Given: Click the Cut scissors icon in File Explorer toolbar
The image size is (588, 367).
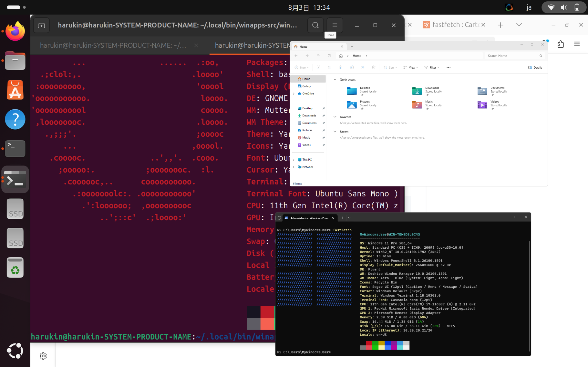Looking at the screenshot, I should coord(318,67).
